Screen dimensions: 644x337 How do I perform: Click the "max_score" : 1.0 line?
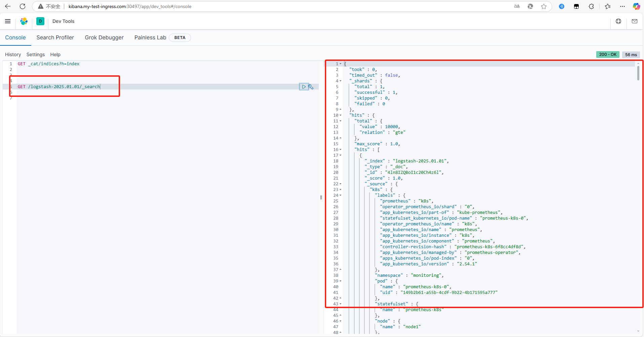pyautogui.click(x=377, y=144)
